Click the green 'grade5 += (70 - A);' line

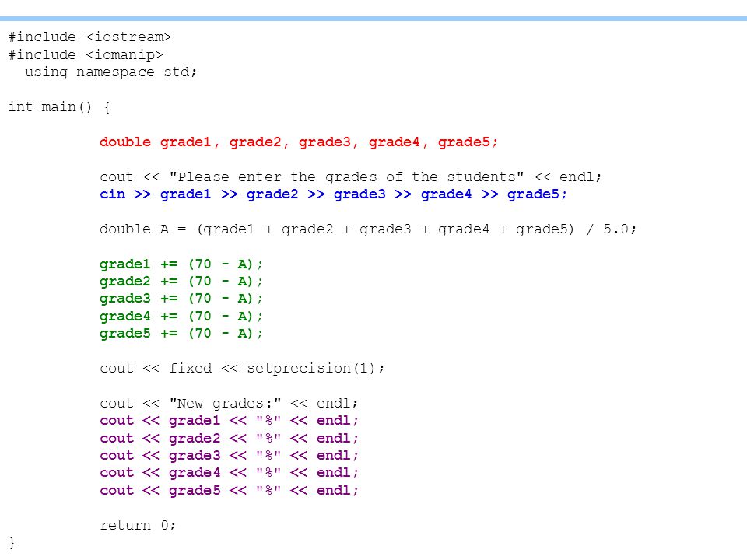pos(181,334)
